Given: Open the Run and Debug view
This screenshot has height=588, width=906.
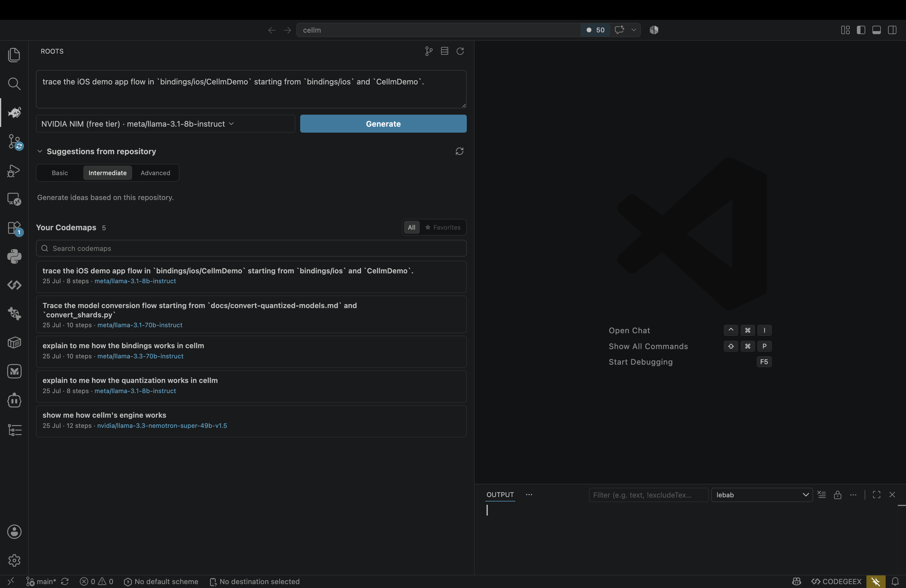Looking at the screenshot, I should (14, 171).
